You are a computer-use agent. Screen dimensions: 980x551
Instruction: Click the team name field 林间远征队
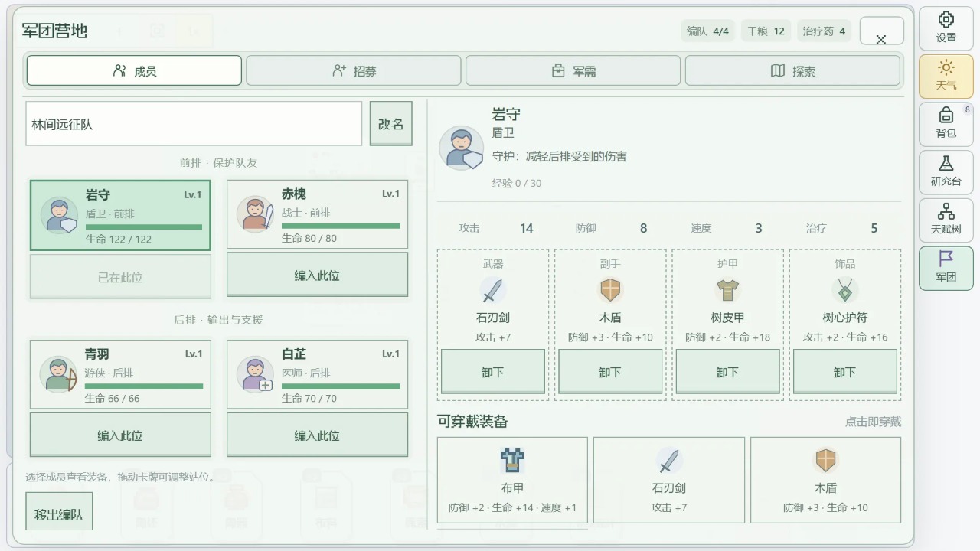194,123
